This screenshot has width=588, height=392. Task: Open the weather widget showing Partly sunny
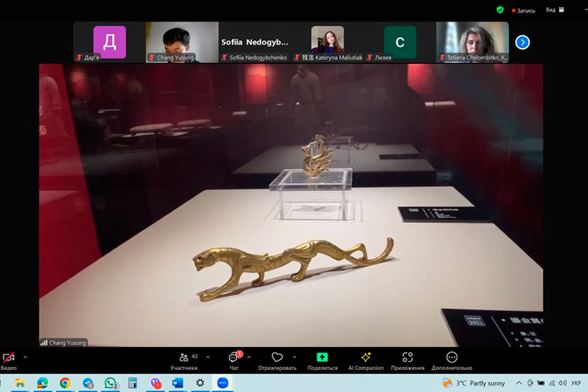474,383
